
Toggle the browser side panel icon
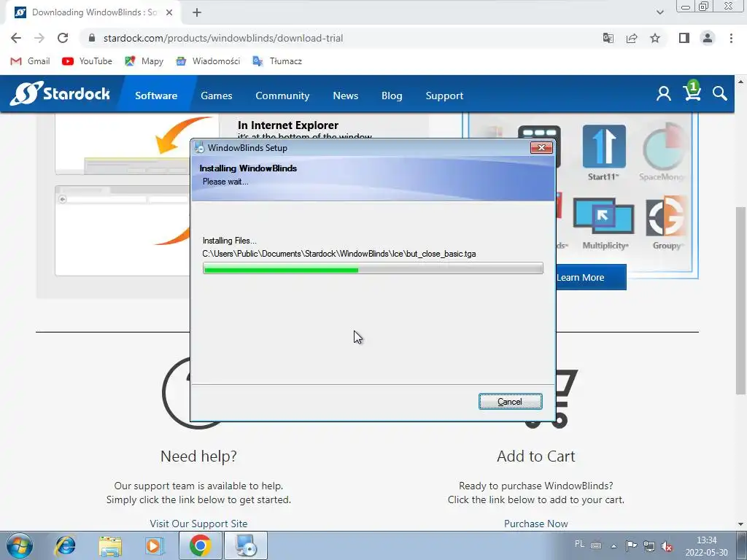(684, 38)
